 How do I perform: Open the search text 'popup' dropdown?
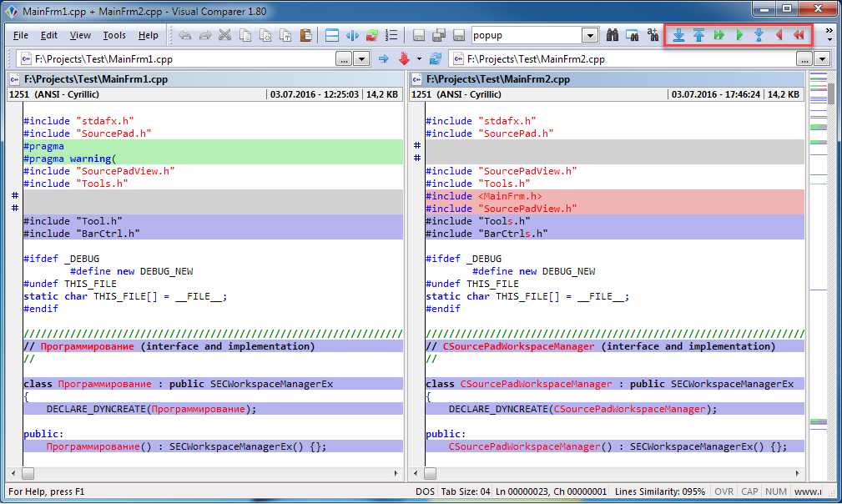click(x=590, y=35)
